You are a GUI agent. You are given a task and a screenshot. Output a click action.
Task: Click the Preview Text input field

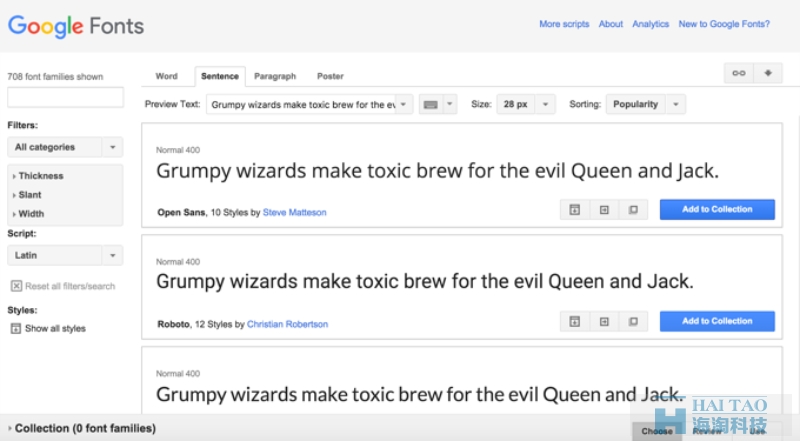(x=302, y=104)
